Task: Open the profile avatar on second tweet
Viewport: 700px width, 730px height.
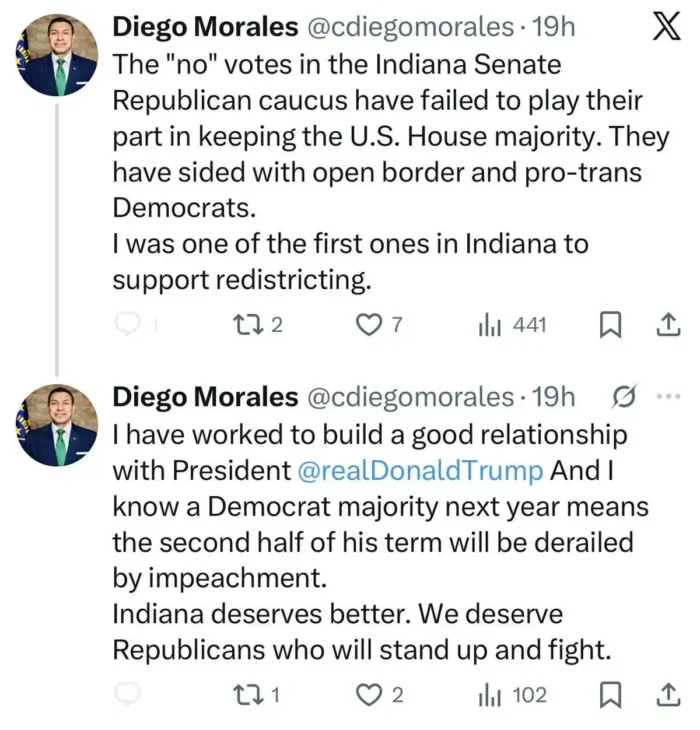Action: 59,426
